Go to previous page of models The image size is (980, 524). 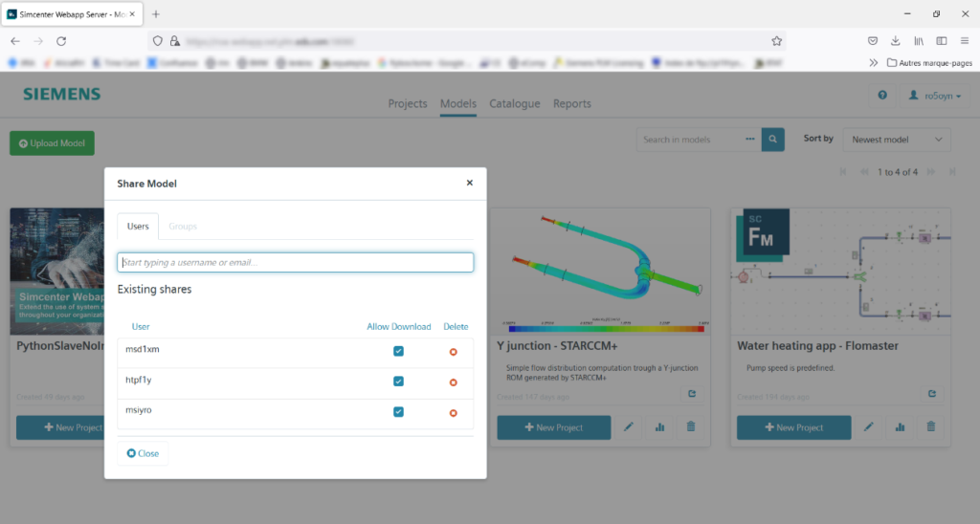pos(864,172)
